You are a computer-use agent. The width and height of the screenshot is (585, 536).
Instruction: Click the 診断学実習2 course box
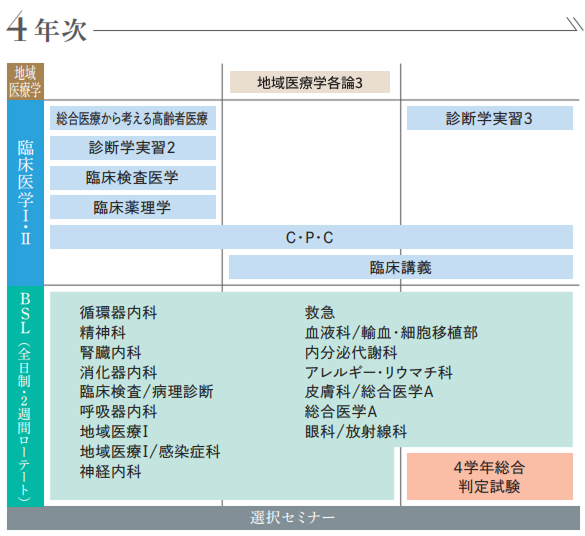pos(133,148)
